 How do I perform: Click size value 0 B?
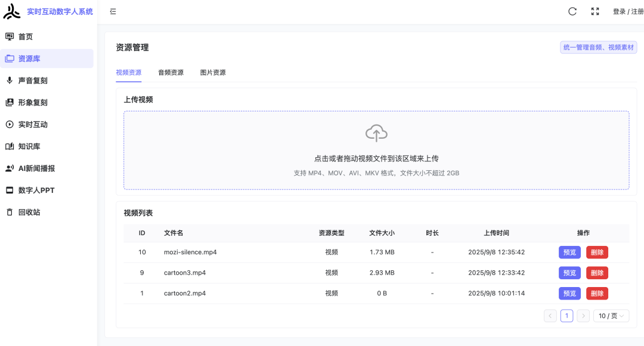382,293
